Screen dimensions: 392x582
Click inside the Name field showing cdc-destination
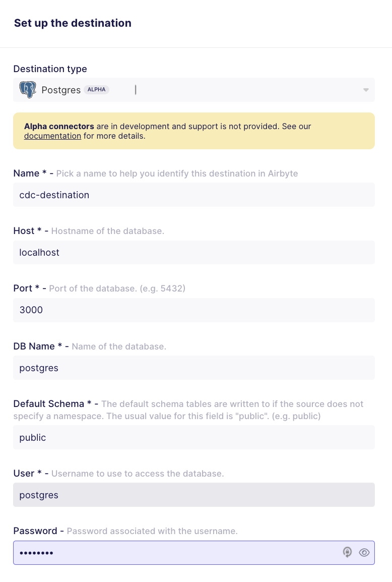[194, 195]
